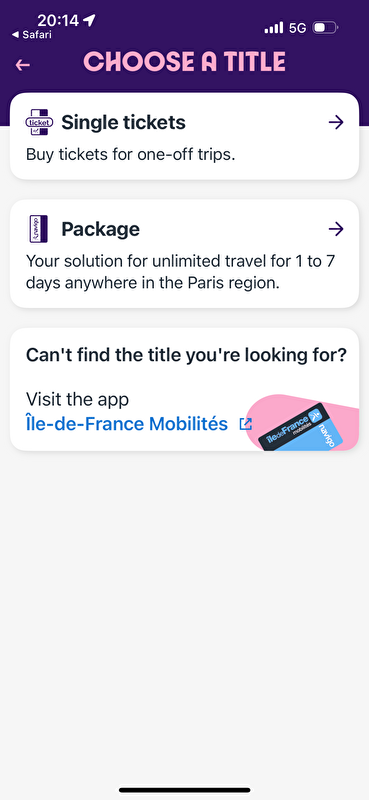Tap the home indicator bar at bottom
Viewport: 369px width, 800px height.
(x=184, y=790)
